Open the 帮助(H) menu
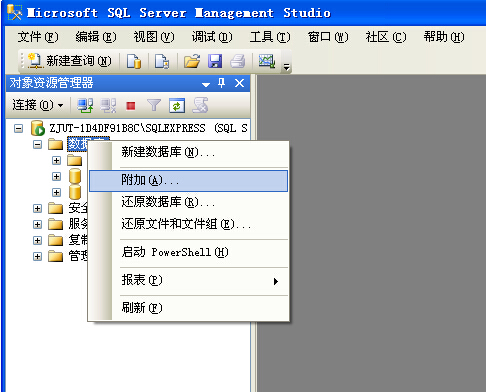Image resolution: width=486 pixels, height=392 pixels. tap(444, 37)
